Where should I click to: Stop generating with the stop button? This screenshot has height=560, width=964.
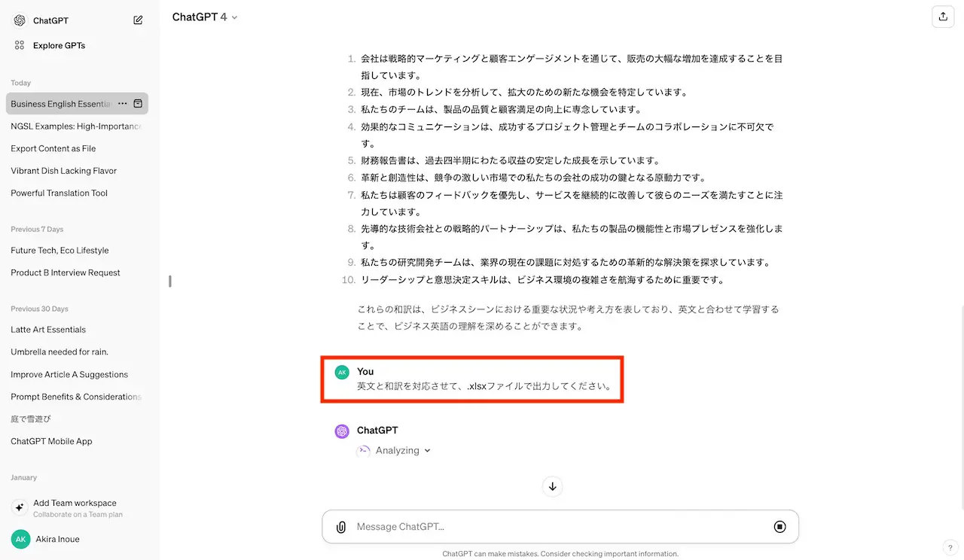coord(779,527)
